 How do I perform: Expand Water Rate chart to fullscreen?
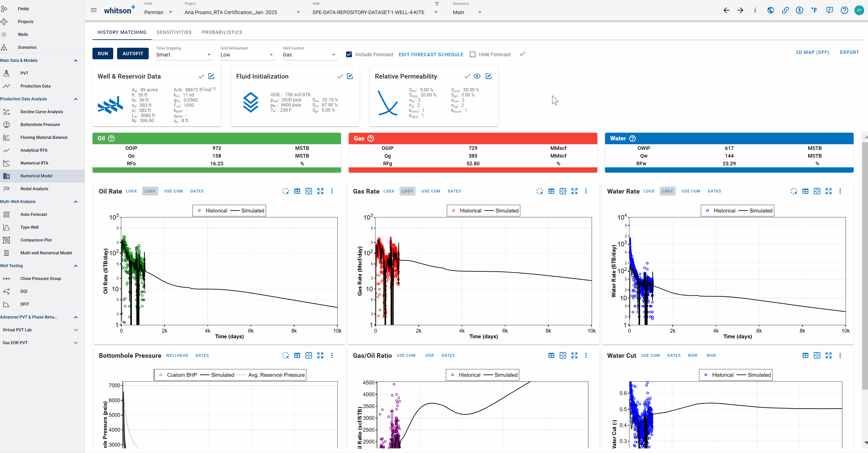(x=828, y=191)
